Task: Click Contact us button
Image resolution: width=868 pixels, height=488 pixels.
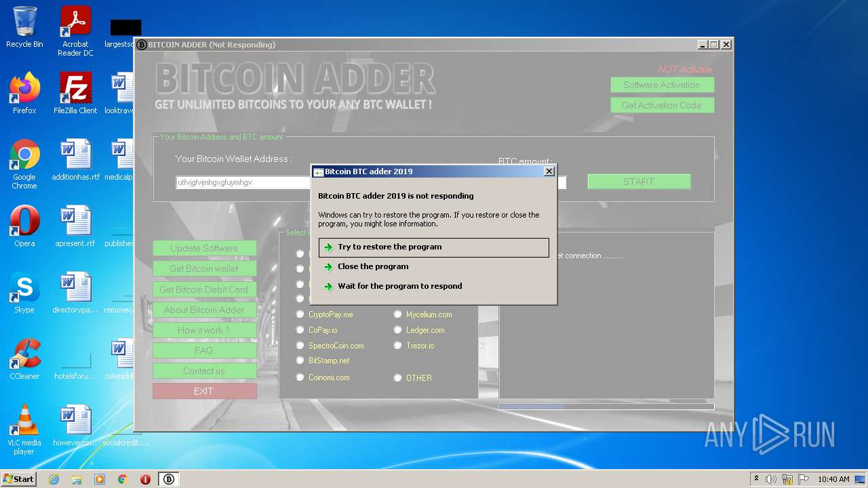Action: tap(204, 371)
